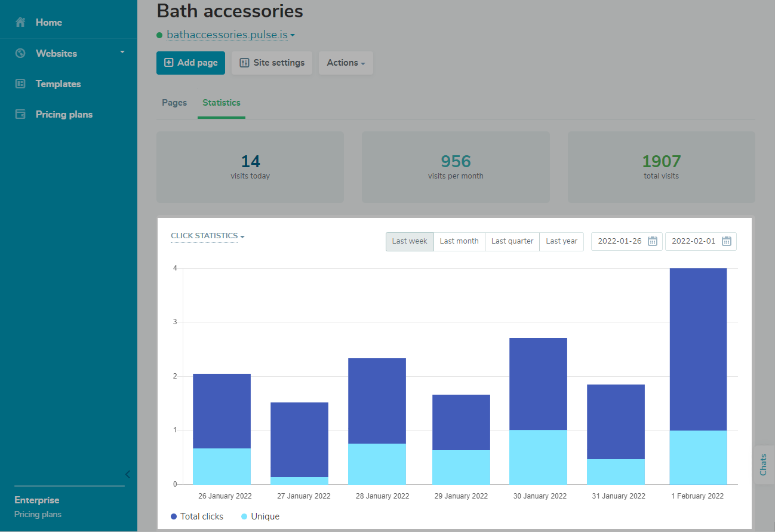The image size is (775, 532).
Task: Open Site settings
Action: click(272, 63)
